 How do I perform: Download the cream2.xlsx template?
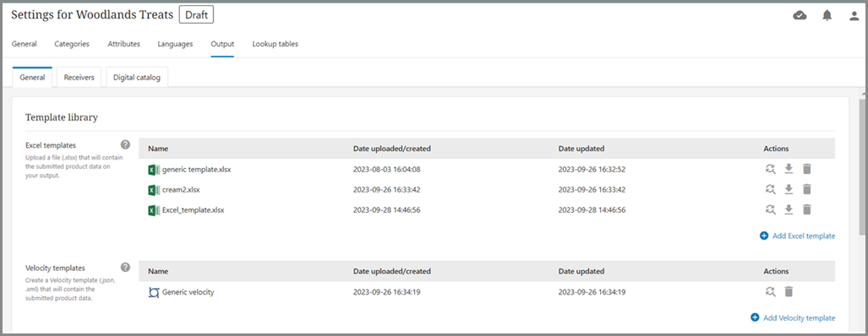click(x=789, y=190)
